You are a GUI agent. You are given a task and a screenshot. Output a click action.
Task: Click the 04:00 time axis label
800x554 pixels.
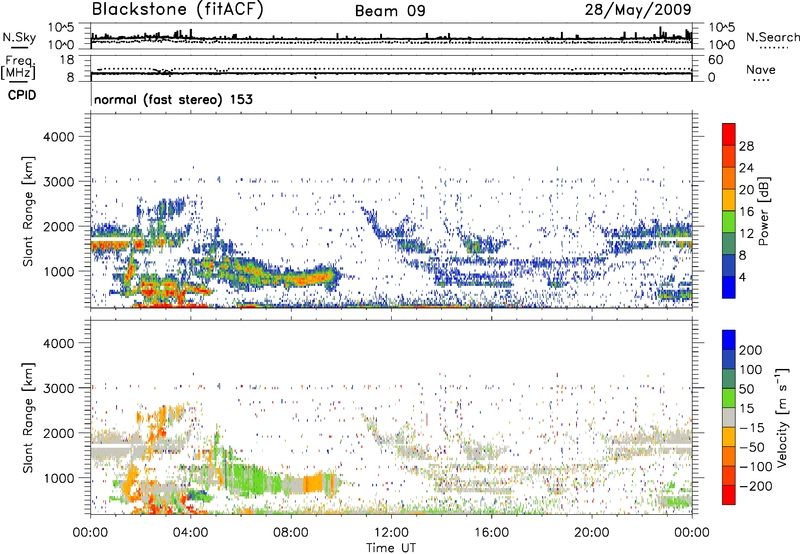[x=190, y=533]
